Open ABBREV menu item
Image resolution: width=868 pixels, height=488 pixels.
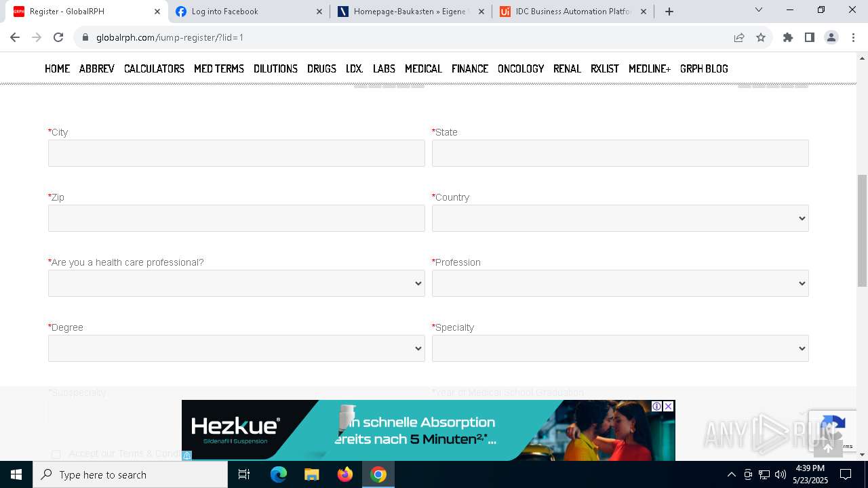[97, 68]
